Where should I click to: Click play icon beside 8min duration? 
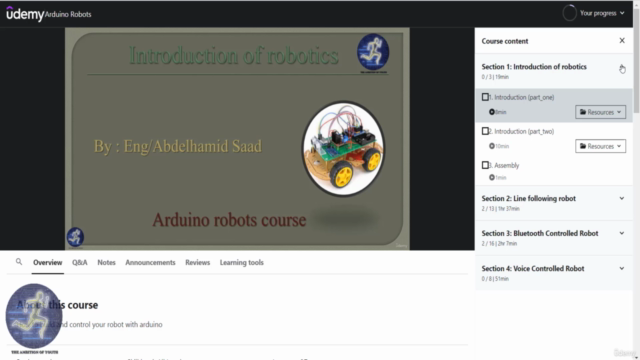point(492,112)
